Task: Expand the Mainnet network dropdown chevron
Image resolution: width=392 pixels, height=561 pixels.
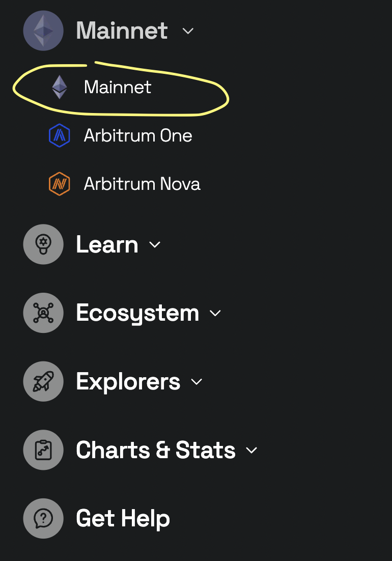Action: point(187,32)
